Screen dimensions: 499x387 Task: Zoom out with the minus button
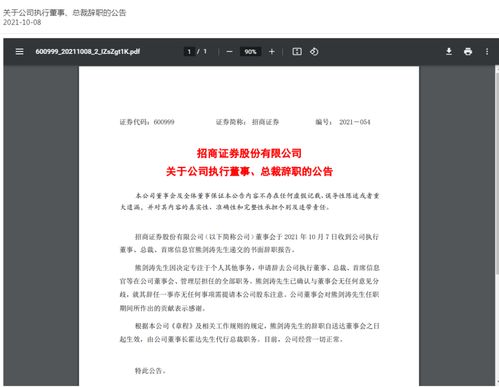point(229,52)
